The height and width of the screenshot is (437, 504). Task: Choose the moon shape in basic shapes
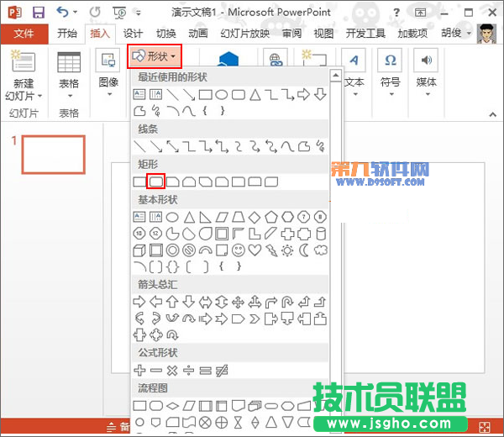click(303, 250)
